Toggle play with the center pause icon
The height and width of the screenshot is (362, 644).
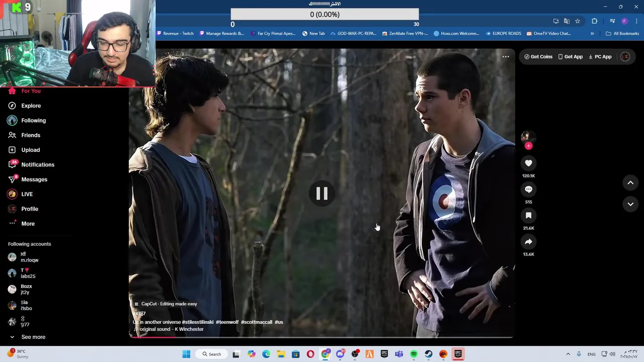(x=322, y=194)
